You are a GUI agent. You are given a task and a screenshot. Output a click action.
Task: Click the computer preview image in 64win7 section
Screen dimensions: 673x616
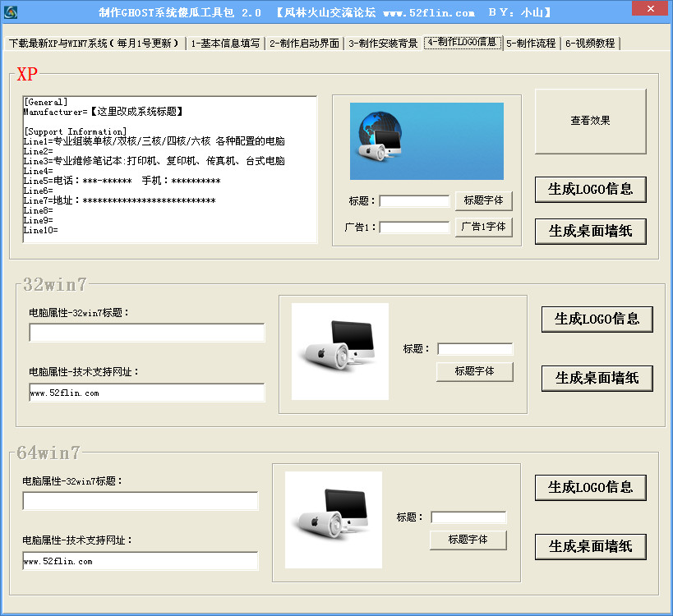tap(333, 517)
